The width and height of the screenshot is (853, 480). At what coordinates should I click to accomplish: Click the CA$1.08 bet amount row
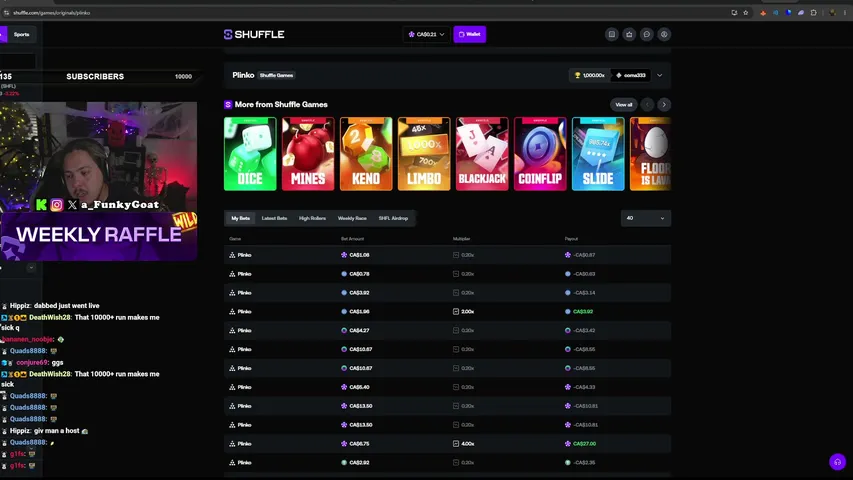coord(447,255)
